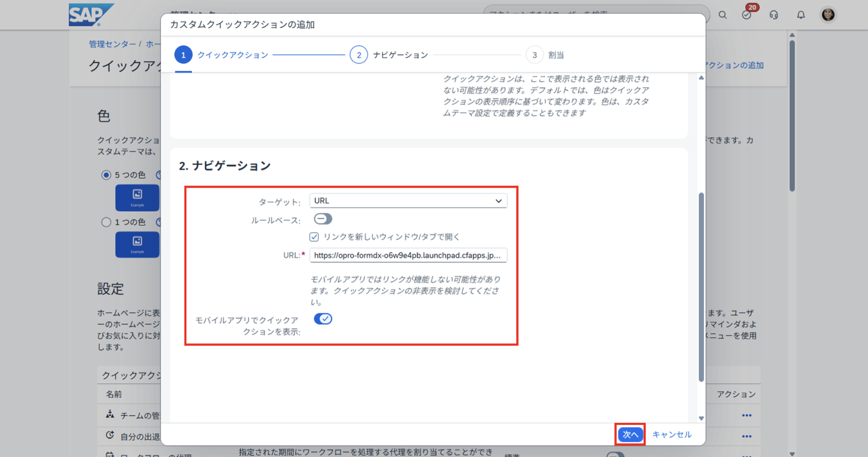Open the notifications bell icon
This screenshot has width=868, height=457.
tap(801, 15)
